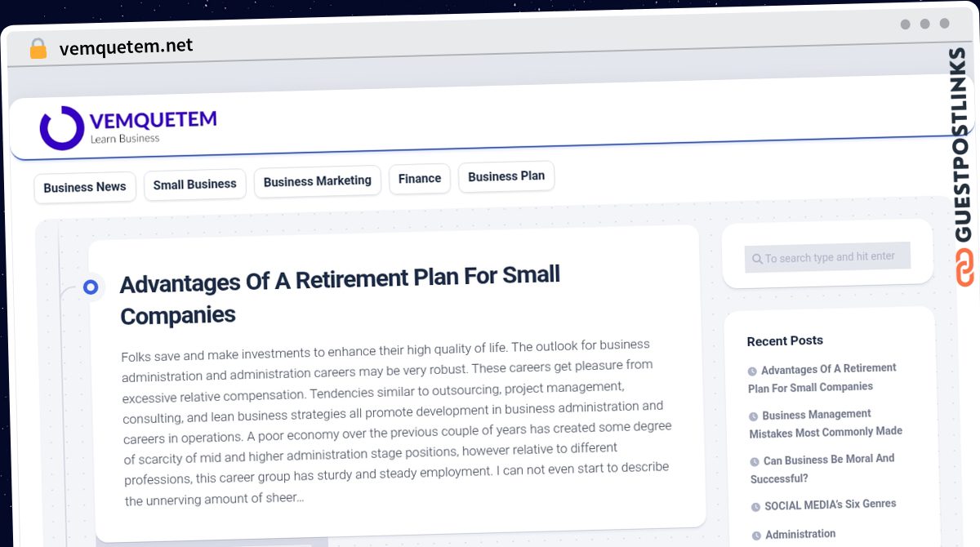Select the VEMQUETEM circular logo
Viewport: 980px width, 547px height.
[61, 127]
